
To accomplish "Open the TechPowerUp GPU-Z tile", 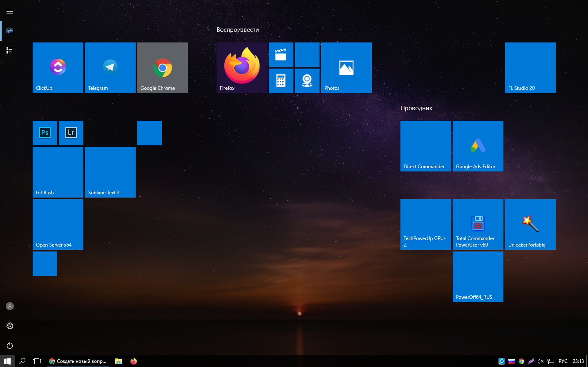I will pyautogui.click(x=426, y=225).
